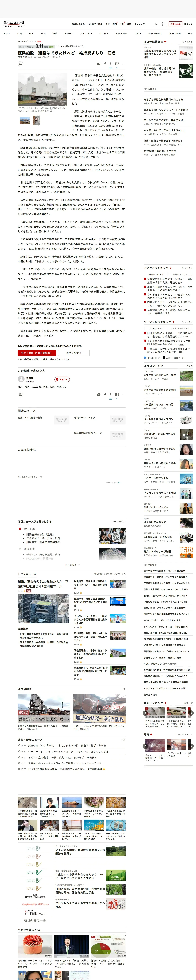196x980 pixels.
Task: Open 政治 in the navigation bar
Action: (x=43, y=33)
